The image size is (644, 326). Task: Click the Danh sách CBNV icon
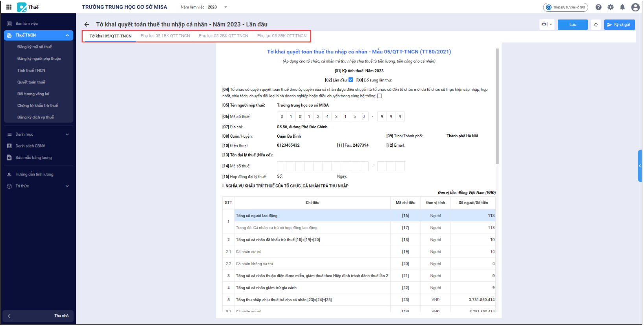pos(9,146)
